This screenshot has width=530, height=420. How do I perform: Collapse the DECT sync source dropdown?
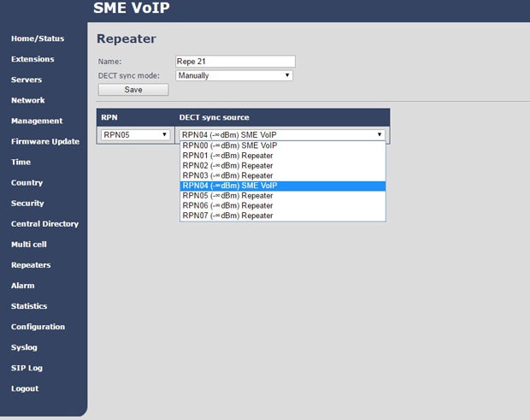tap(282, 134)
